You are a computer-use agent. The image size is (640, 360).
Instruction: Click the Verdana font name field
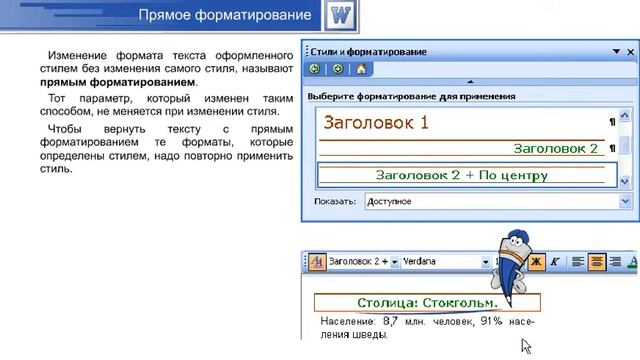tap(442, 262)
